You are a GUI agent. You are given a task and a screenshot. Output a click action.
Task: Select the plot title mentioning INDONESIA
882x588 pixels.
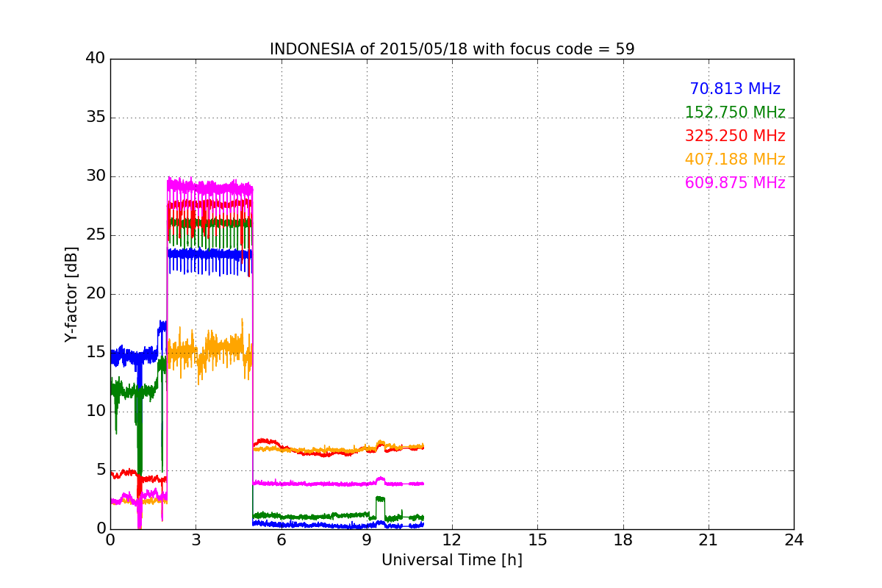click(452, 49)
